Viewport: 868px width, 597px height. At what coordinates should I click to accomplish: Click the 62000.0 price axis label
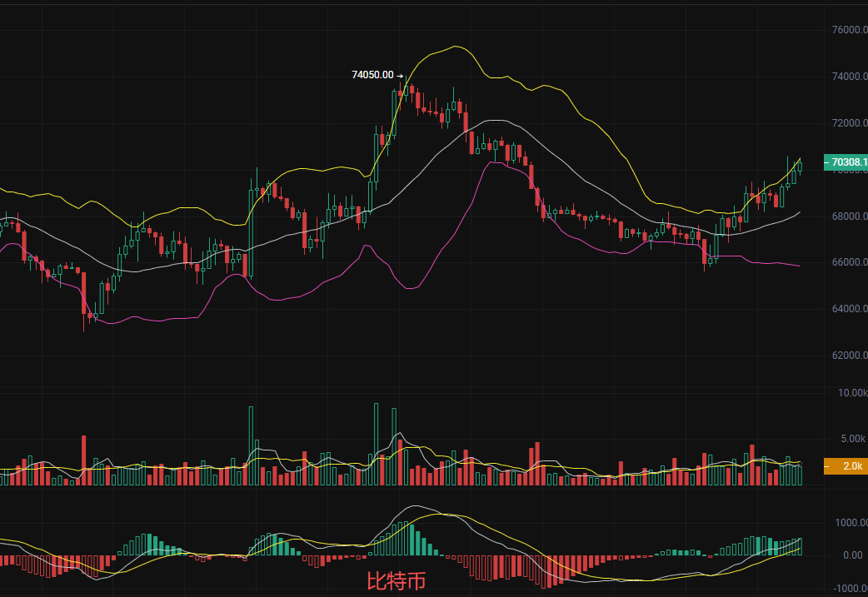pos(844,356)
